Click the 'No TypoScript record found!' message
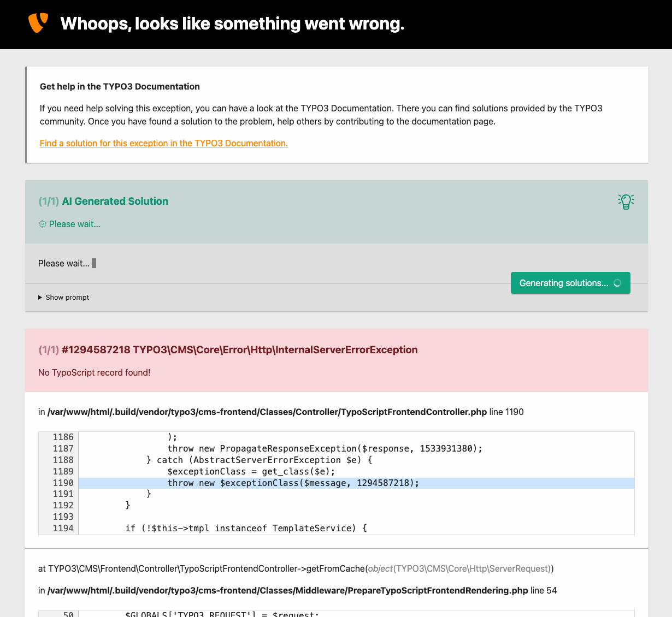Image resolution: width=672 pixels, height=617 pixels. (x=94, y=372)
